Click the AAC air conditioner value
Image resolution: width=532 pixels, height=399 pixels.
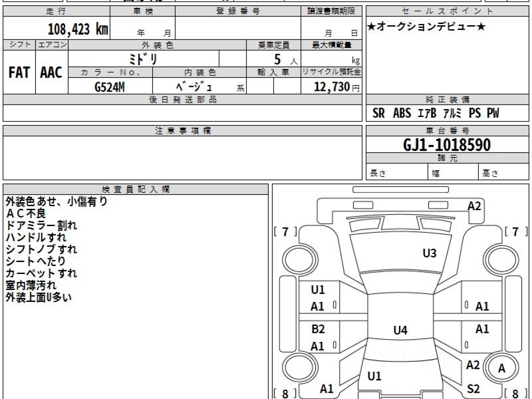[x=51, y=73]
